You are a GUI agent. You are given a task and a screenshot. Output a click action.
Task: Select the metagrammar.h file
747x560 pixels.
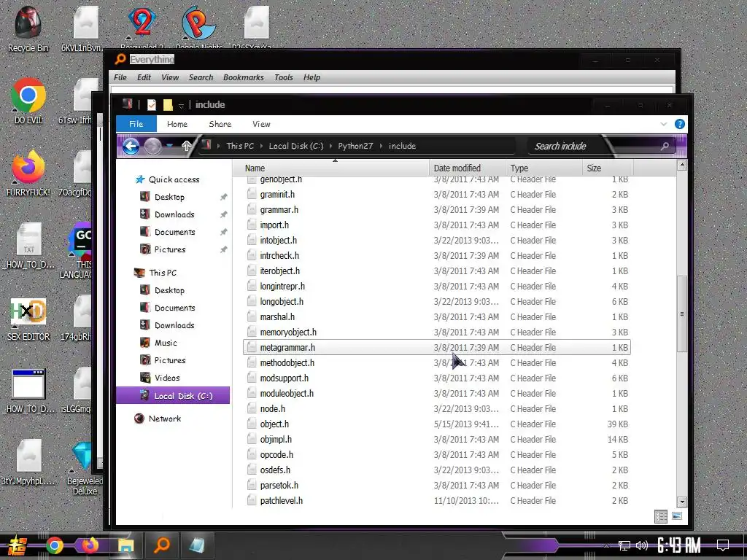[437, 348]
